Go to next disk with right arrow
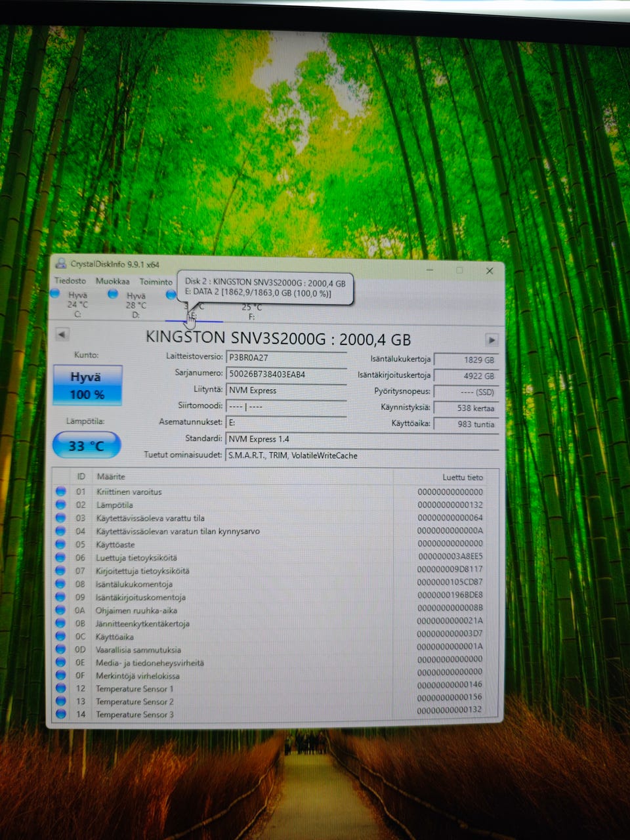The width and height of the screenshot is (630, 840). [x=492, y=340]
